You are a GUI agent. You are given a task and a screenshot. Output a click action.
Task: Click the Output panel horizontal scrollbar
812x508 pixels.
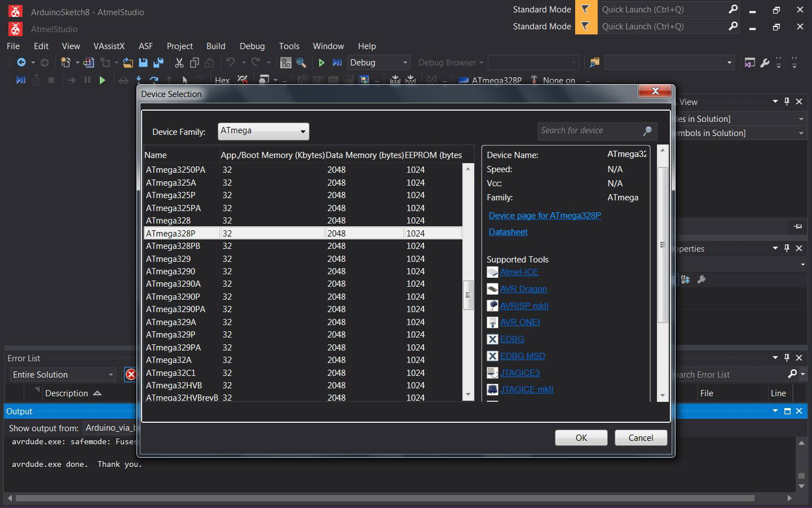tap(385, 498)
